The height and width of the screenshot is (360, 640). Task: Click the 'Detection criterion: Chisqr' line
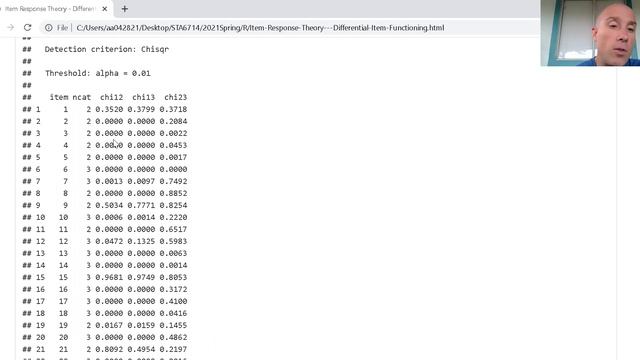pos(107,49)
